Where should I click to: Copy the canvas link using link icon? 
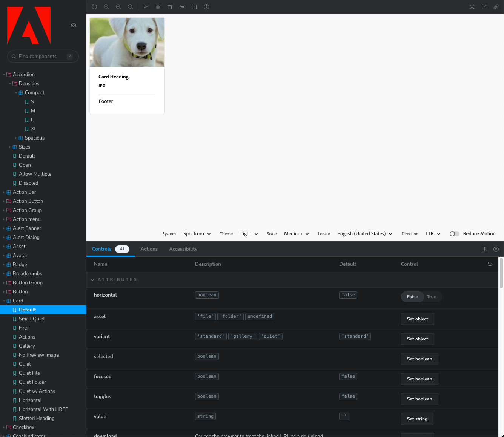[496, 7]
